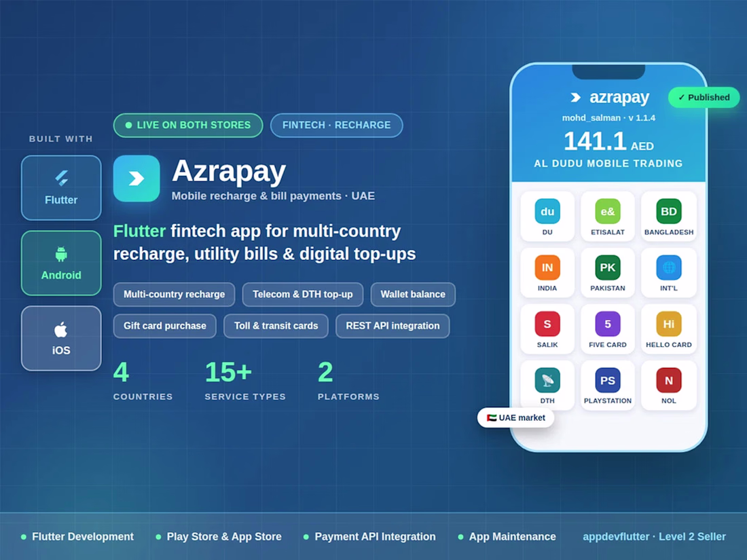Click the Azrapay app logo icon
The height and width of the screenshot is (560, 747).
coord(136,179)
